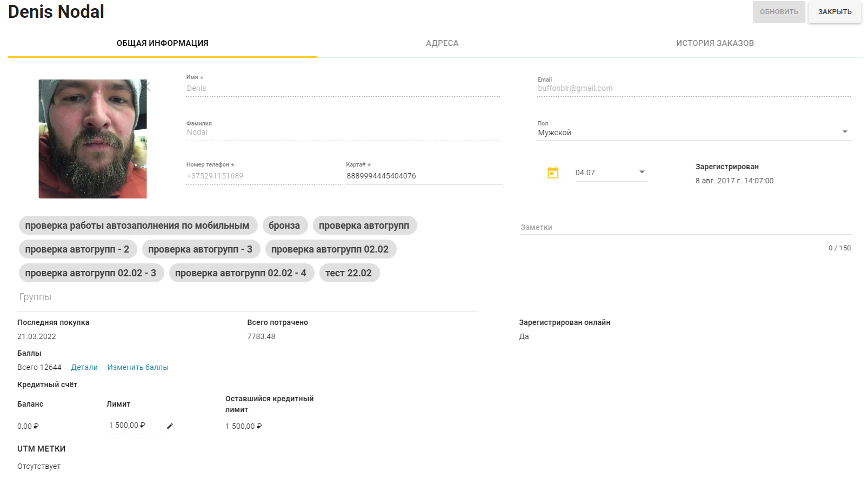Image resolution: width=868 pixels, height=484 pixels.
Task: Expand the Пол gender dropdown arrow
Action: (845, 132)
